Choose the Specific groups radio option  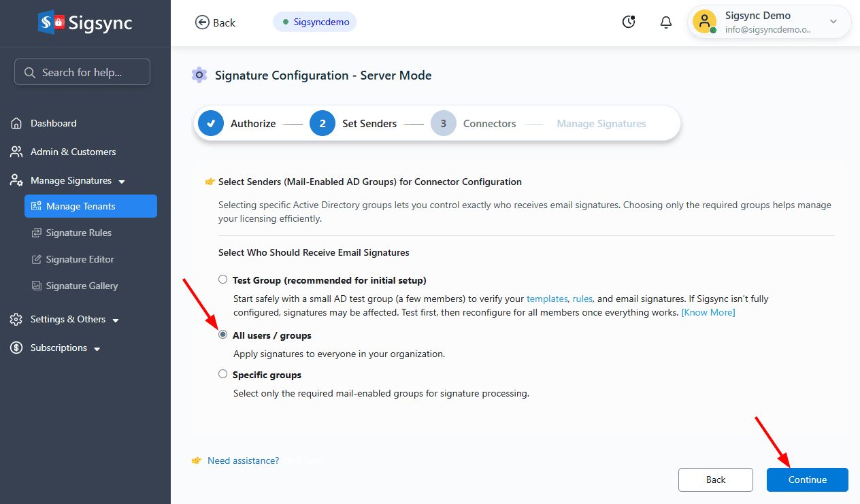point(222,374)
